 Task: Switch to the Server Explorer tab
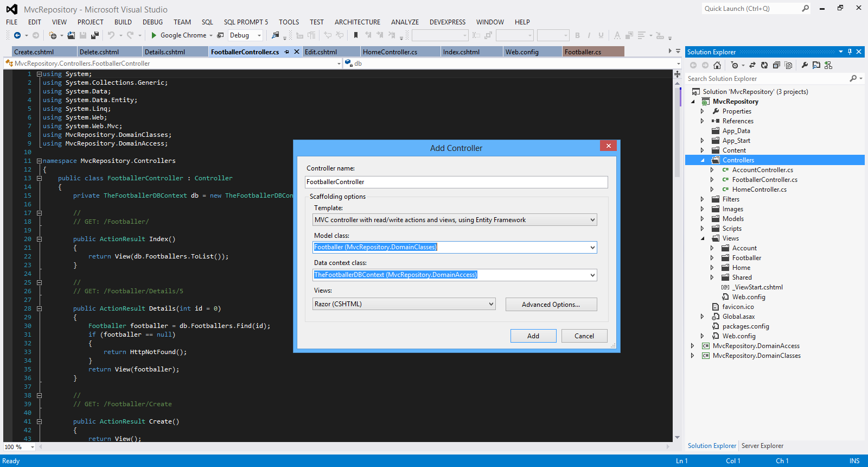pos(762,446)
